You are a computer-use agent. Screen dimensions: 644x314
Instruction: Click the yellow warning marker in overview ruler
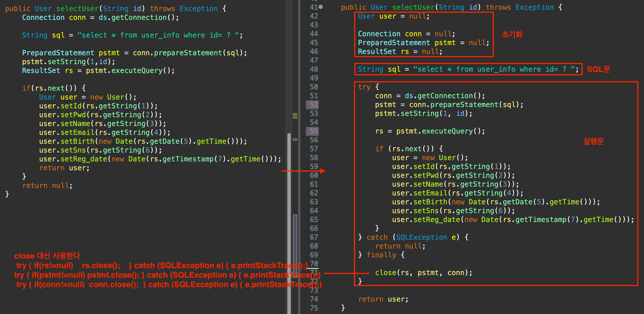(x=295, y=116)
